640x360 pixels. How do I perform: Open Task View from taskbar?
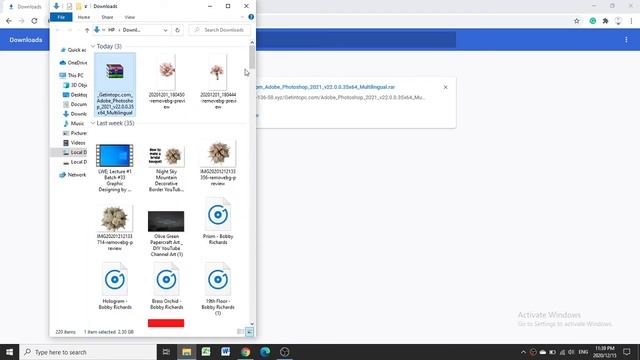(166, 352)
